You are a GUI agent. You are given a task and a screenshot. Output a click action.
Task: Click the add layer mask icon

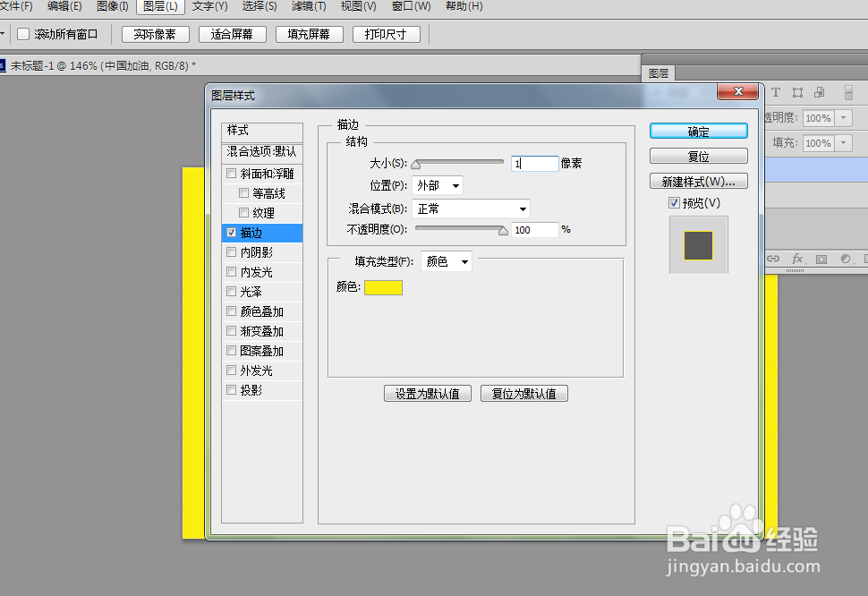pyautogui.click(x=821, y=259)
